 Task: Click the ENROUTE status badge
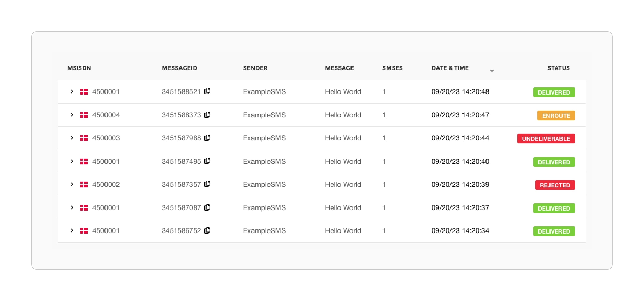point(556,115)
